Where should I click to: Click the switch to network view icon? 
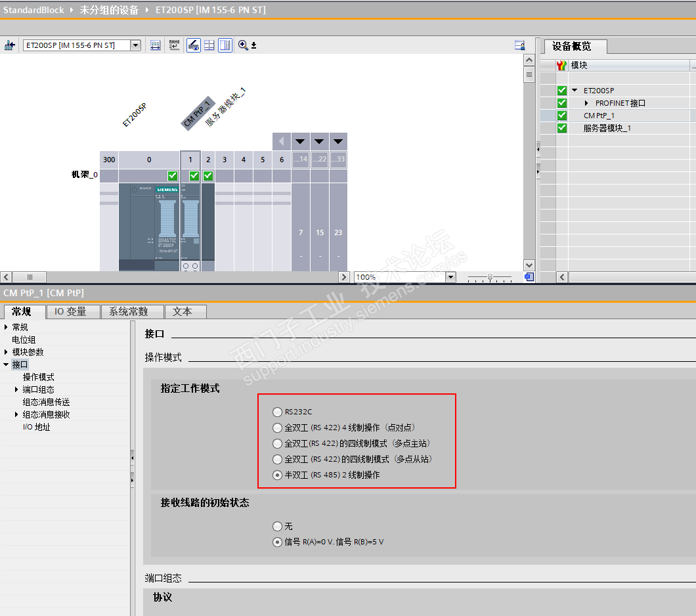[x=10, y=45]
